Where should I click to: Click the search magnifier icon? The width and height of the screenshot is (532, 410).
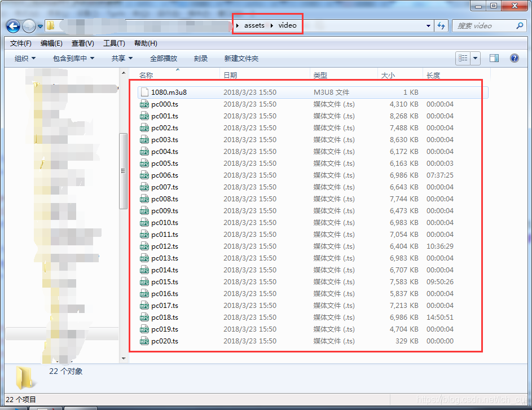click(520, 25)
